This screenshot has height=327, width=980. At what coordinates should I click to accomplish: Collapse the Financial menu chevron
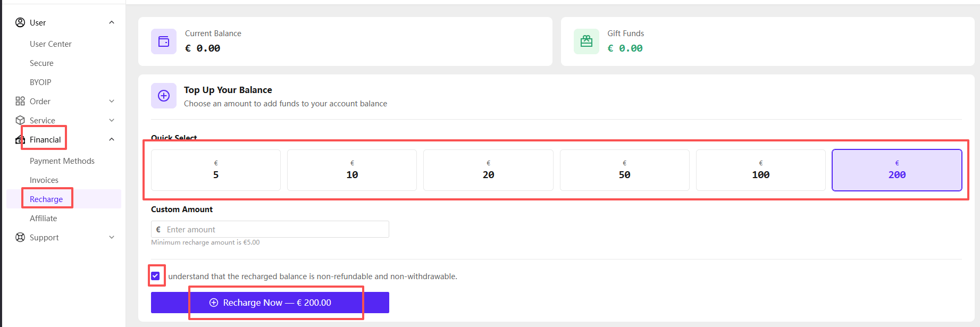112,139
